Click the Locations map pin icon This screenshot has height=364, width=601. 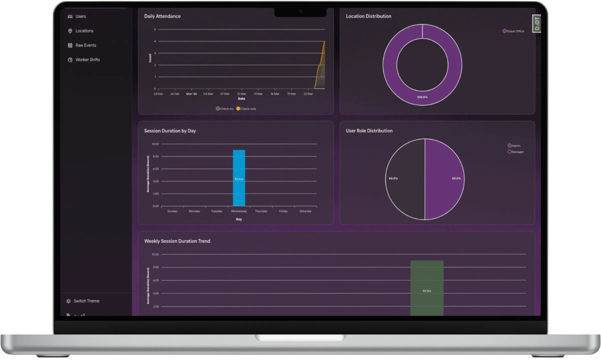pyautogui.click(x=70, y=31)
